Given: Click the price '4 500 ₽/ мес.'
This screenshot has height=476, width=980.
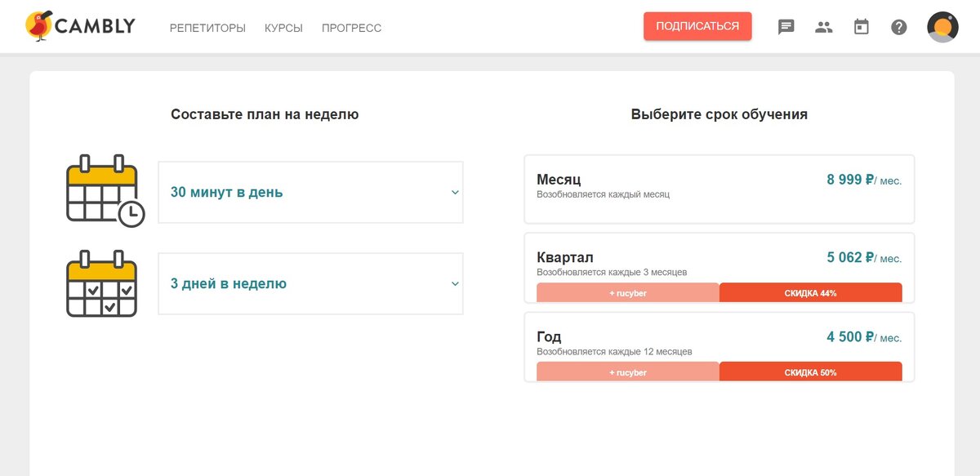Looking at the screenshot, I should (x=864, y=336).
